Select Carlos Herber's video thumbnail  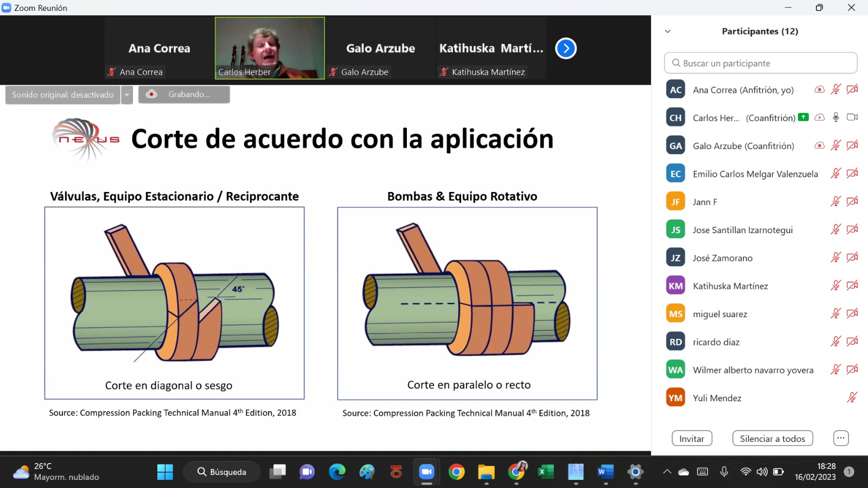pyautogui.click(x=270, y=48)
